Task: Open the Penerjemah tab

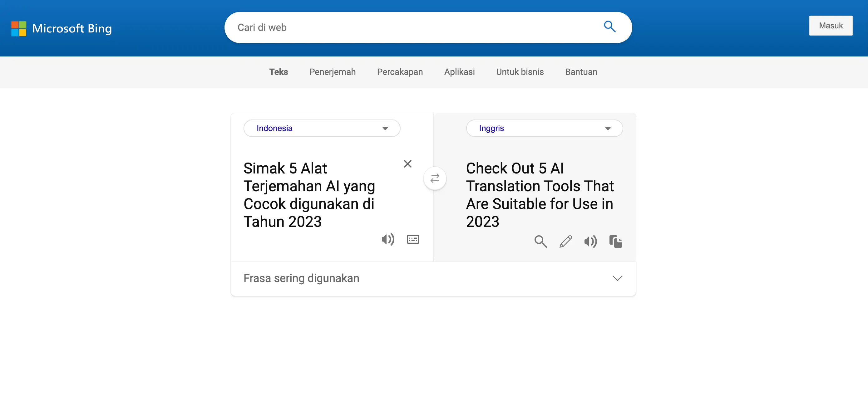Action: point(332,72)
